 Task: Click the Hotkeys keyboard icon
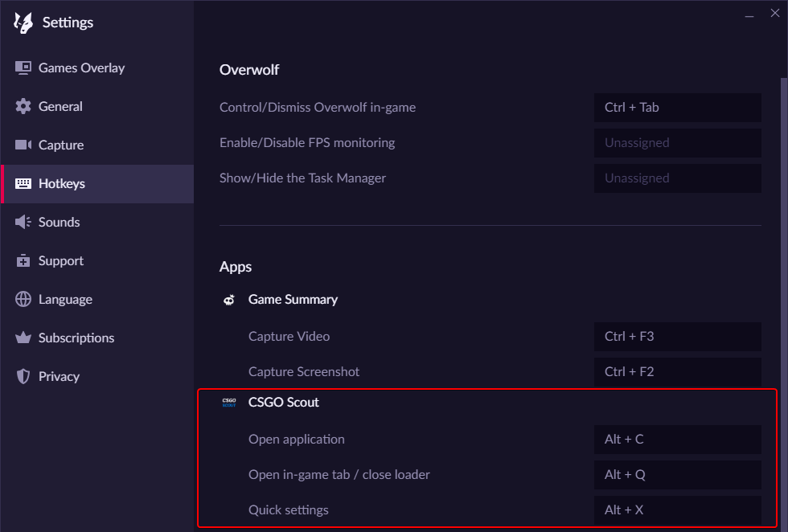[23, 184]
